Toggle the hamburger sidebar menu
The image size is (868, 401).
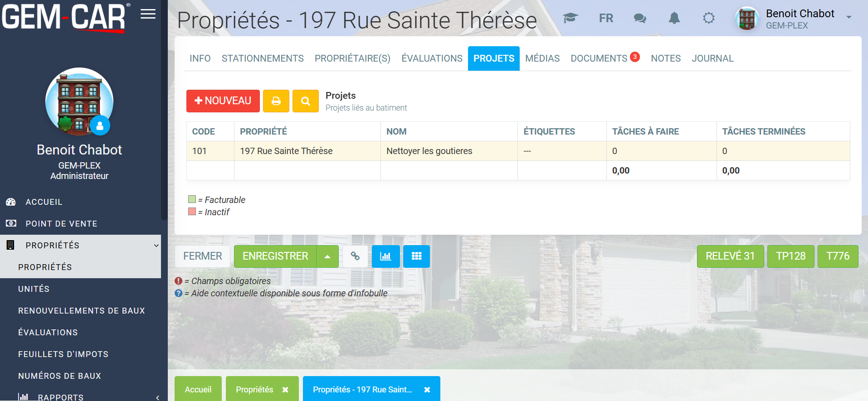pos(148,14)
